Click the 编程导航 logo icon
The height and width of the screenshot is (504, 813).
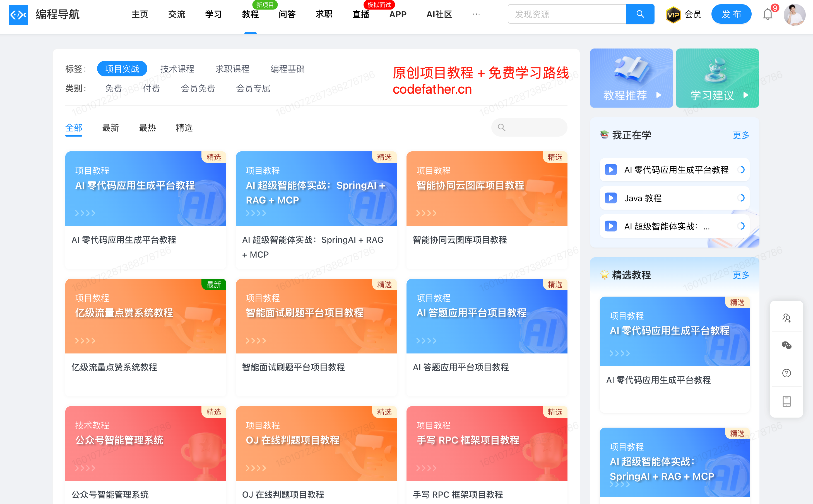pos(18,14)
